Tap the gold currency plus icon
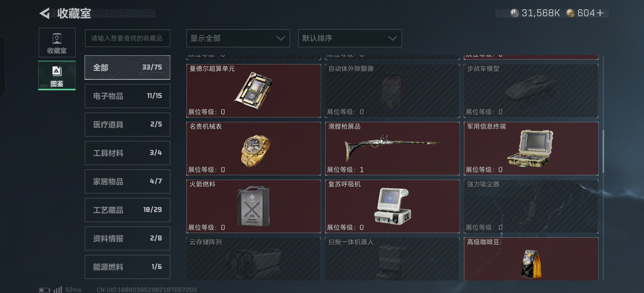 [600, 13]
